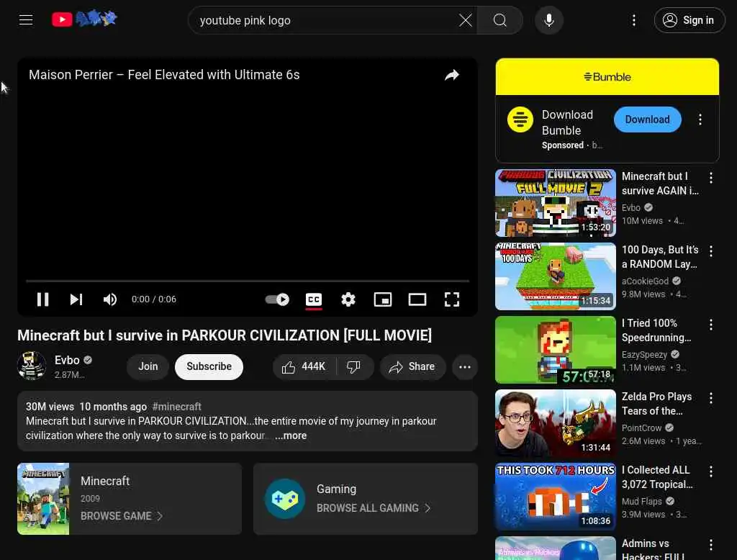Seek on the video progress bar
Image resolution: width=737 pixels, height=560 pixels.
[x=248, y=281]
